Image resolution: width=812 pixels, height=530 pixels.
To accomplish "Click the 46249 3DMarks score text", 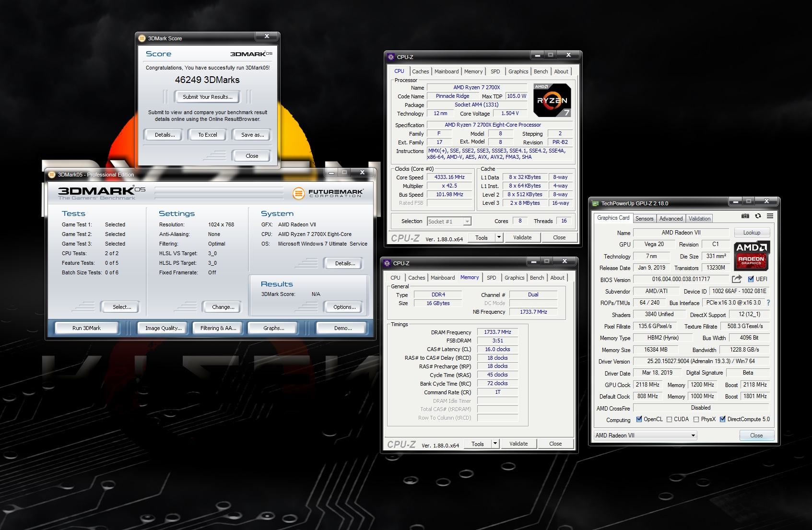I will coord(207,80).
